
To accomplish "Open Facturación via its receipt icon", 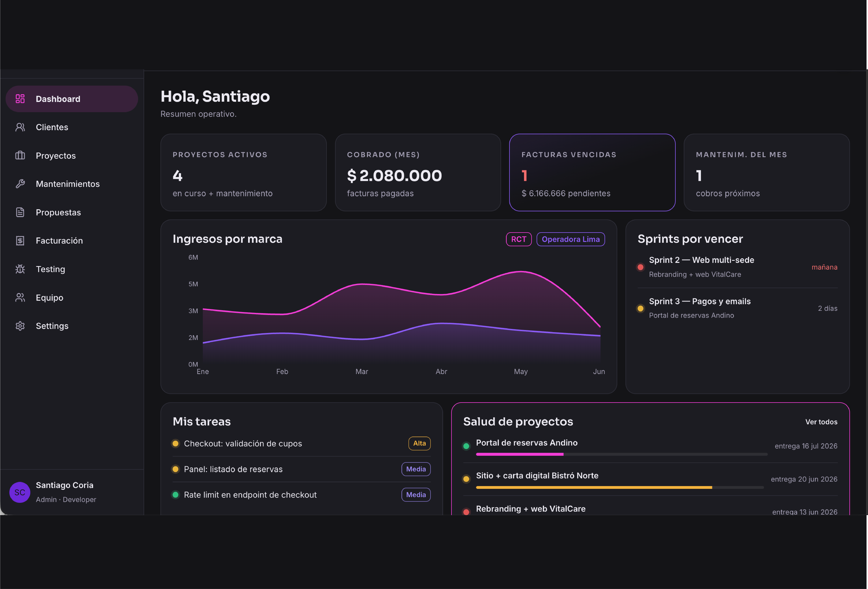I will pos(20,241).
